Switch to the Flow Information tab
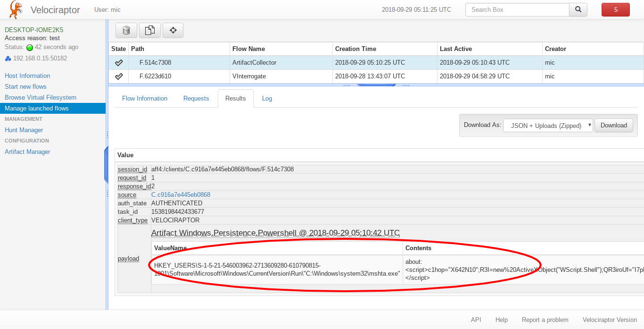This screenshot has width=644, height=329. coord(145,98)
